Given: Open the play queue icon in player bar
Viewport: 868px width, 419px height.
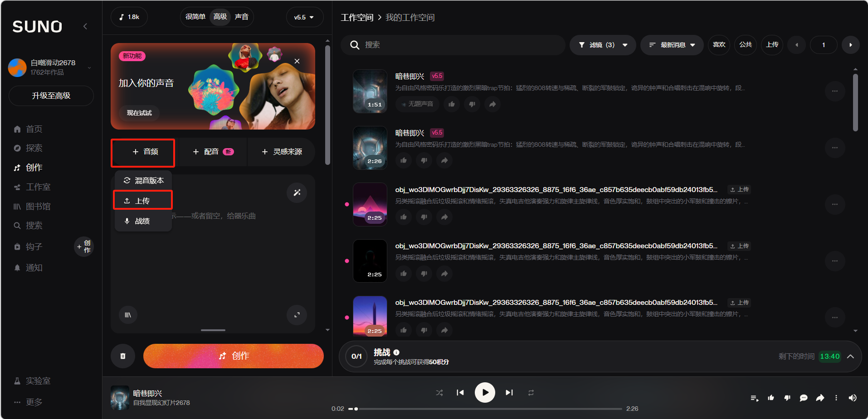Looking at the screenshot, I should (x=754, y=398).
